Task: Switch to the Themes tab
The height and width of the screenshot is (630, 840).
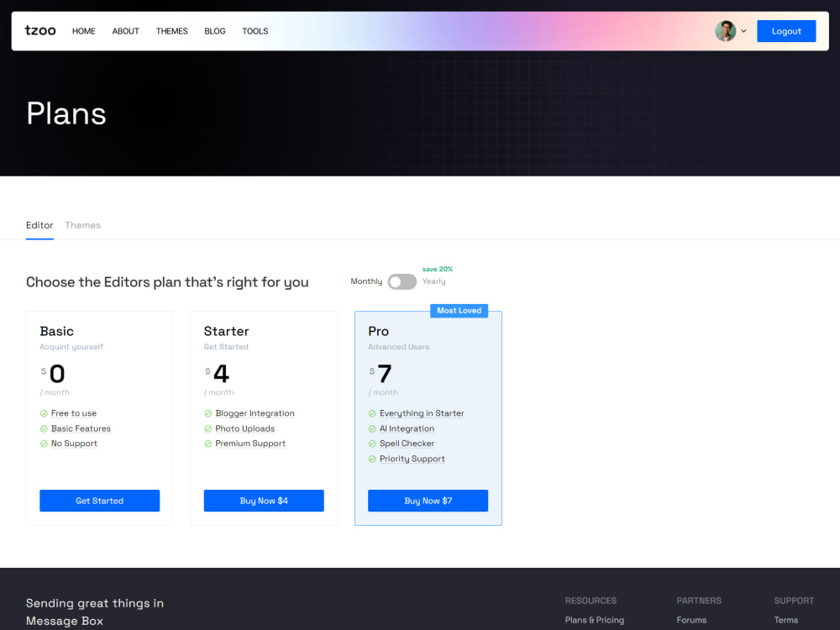Action: 82,225
